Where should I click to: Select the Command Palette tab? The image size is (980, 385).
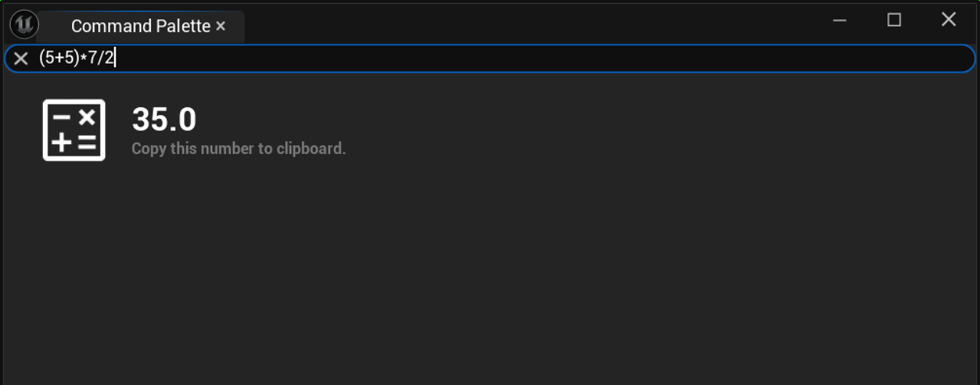point(140,26)
